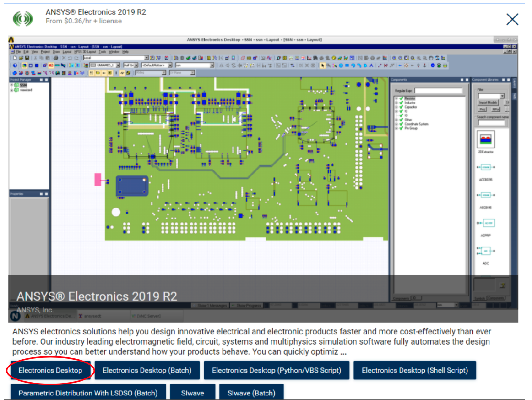This screenshot has width=532, height=400.
Task: Click the Undo arrow toolbar icon
Action: 70,58
